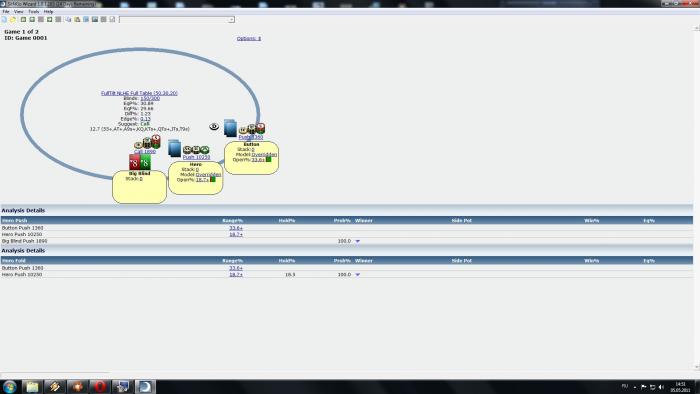Click the Button Stack value link
The height and width of the screenshot is (394, 700).
tap(253, 149)
